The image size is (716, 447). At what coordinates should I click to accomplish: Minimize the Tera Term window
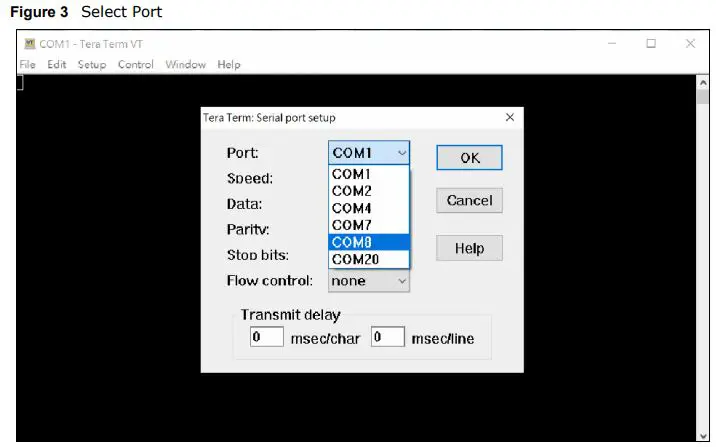tap(612, 44)
